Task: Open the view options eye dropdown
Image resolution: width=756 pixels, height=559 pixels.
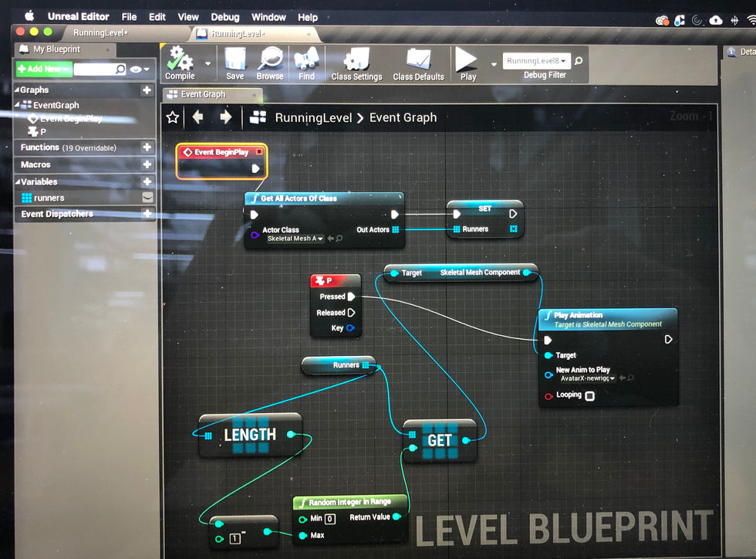Action: tap(140, 69)
